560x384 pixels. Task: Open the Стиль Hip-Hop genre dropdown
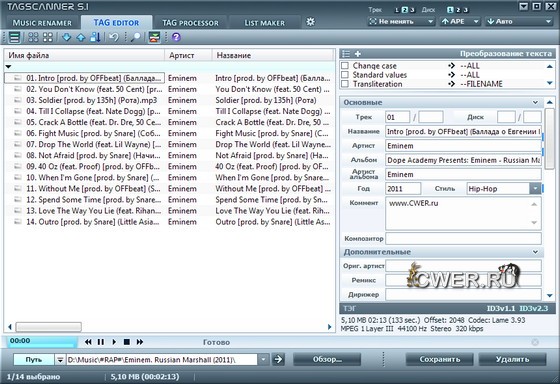535,189
